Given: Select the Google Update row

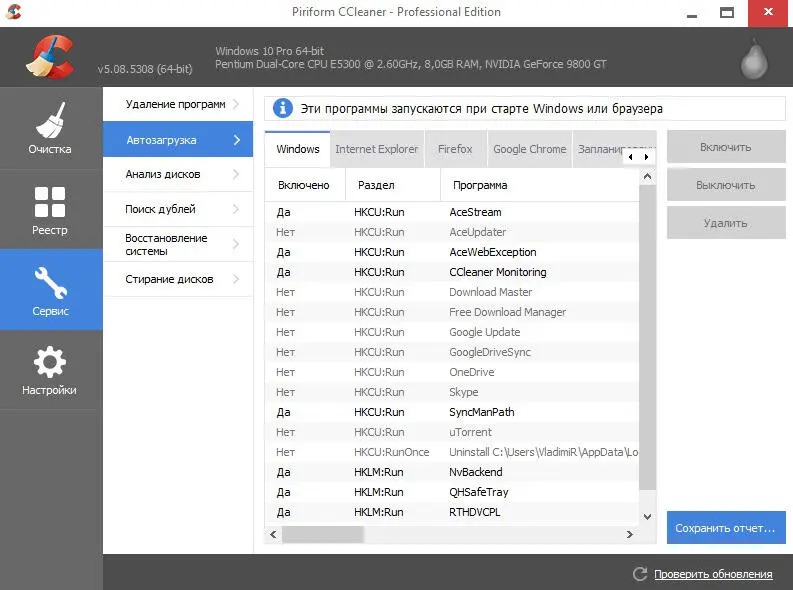Looking at the screenshot, I should click(452, 332).
